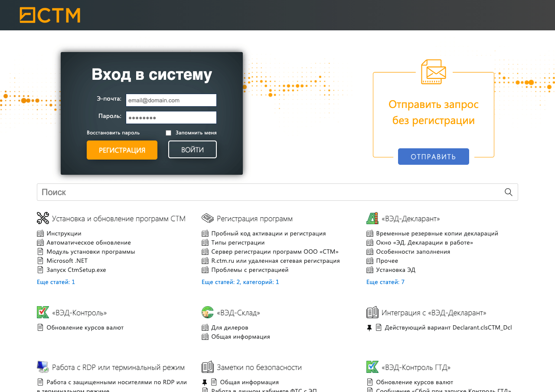Open «ВЭД-Склад» category heading
This screenshot has height=392, width=555.
pos(238,313)
